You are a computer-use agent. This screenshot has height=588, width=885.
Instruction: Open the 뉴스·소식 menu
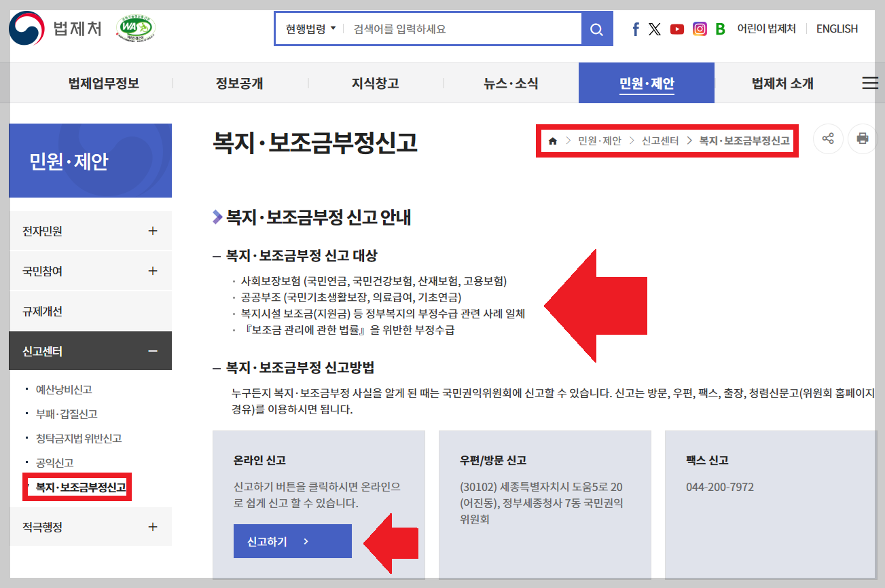pyautogui.click(x=511, y=84)
